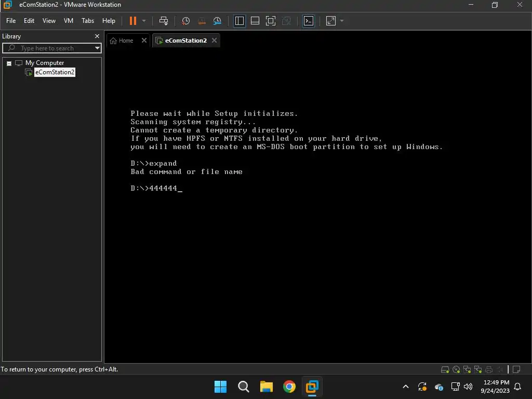This screenshot has width=532, height=399.
Task: Open the library search dropdown arrow
Action: pos(97,48)
